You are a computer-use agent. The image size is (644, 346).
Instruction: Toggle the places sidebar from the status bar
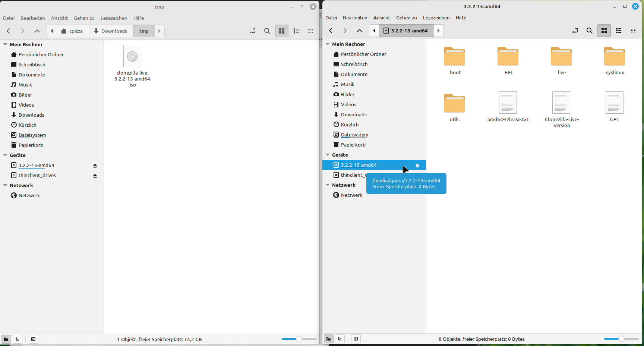pos(6,339)
